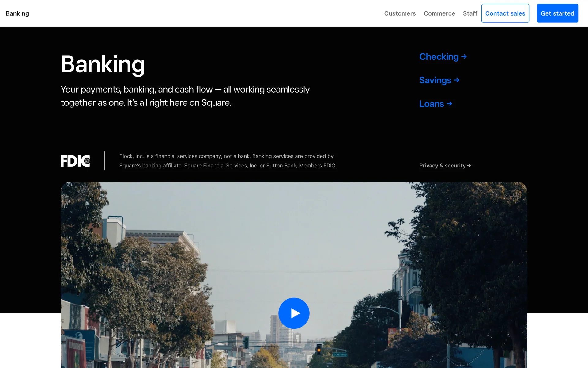Click the arrow icon beside Checking
This screenshot has width=588, height=368.
tap(464, 56)
